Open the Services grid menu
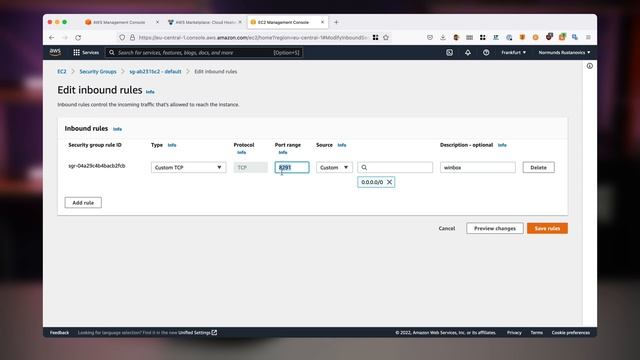Image resolution: width=640 pixels, height=360 pixels. [x=86, y=53]
